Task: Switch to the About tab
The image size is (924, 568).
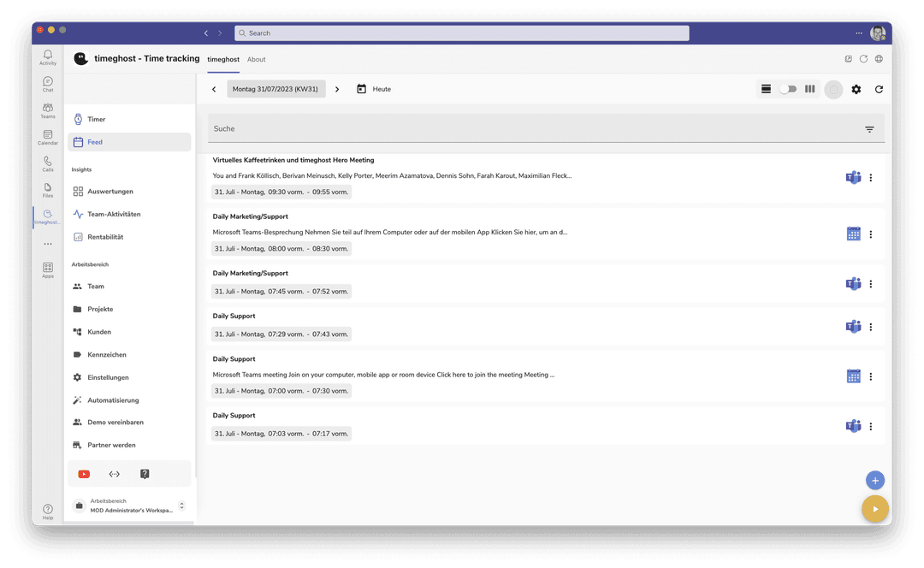Action: (x=257, y=60)
